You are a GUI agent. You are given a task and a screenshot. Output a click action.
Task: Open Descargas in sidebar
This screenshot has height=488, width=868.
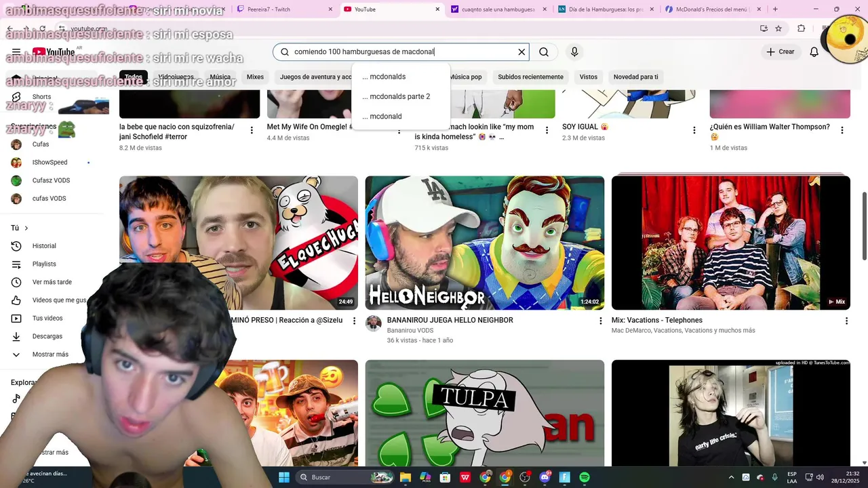49,336
